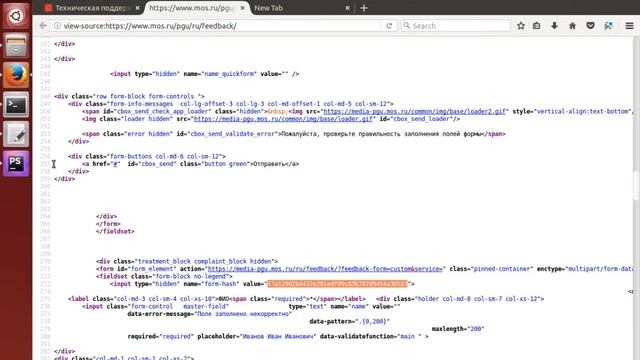The width and height of the screenshot is (640, 360).
Task: Click the "pinned-container" class value
Action: (x=502, y=269)
